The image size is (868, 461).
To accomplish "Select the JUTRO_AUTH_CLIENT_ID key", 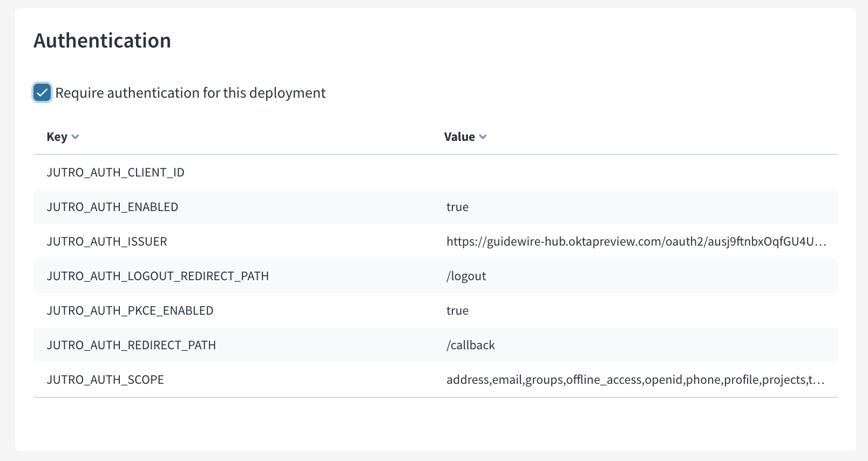I will (x=116, y=172).
